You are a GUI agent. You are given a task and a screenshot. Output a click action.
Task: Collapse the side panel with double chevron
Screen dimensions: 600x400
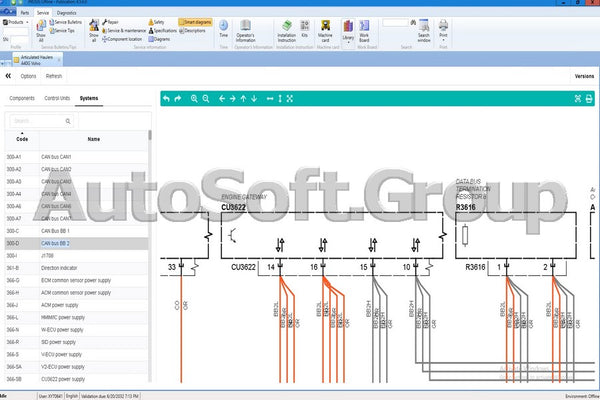point(8,76)
